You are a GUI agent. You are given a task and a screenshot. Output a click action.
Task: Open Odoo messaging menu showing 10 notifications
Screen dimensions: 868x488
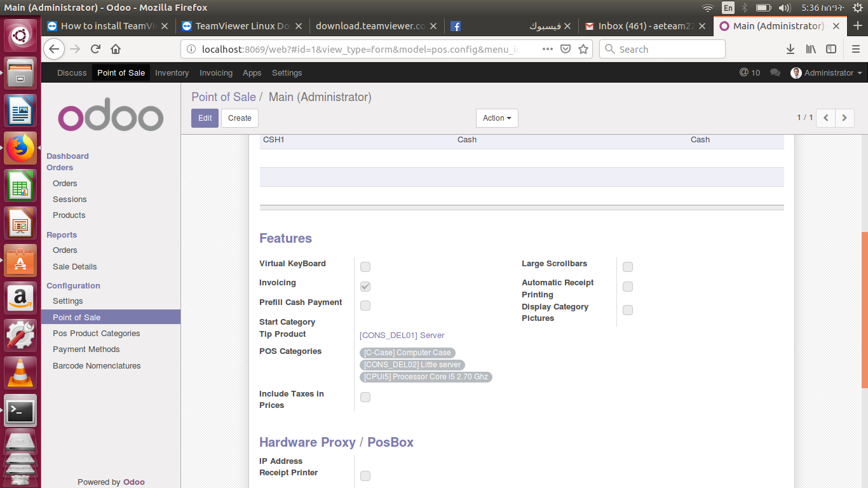(750, 72)
